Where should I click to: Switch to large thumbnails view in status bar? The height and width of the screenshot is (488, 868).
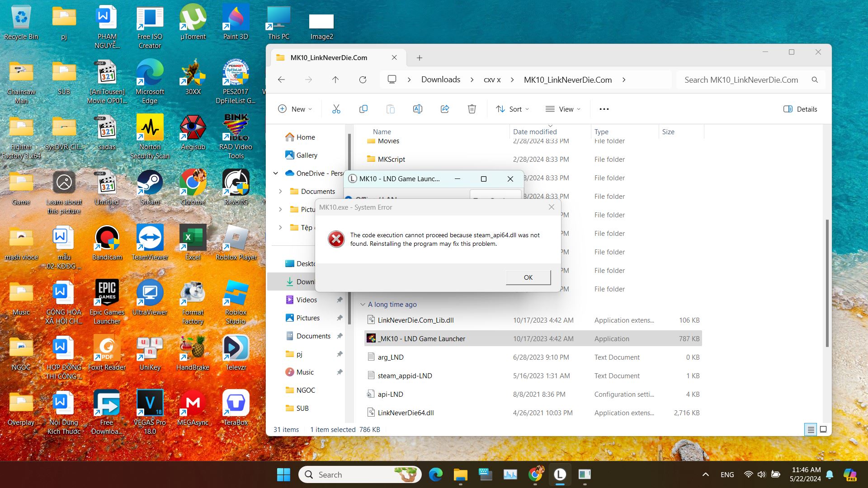tap(823, 429)
